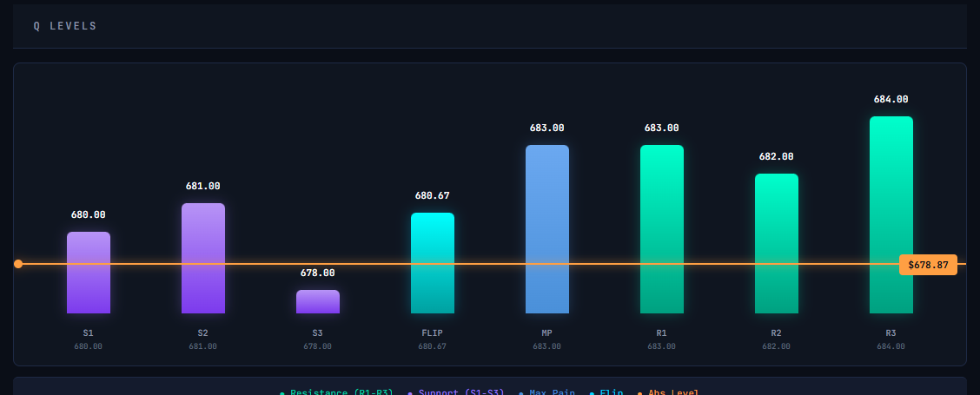Click the 680.67 value label above FLIP
The height and width of the screenshot is (395, 980).
tap(433, 196)
